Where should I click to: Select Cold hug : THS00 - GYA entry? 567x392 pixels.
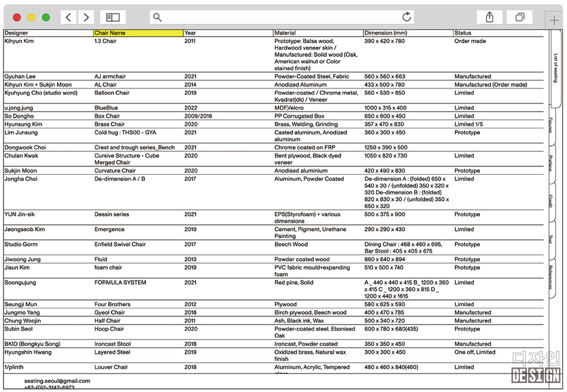point(125,132)
